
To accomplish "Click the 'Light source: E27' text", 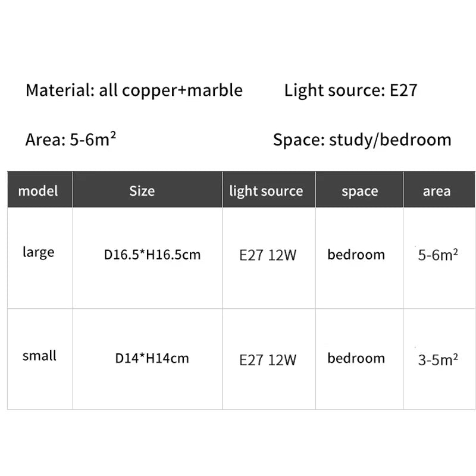I will 350,90.
